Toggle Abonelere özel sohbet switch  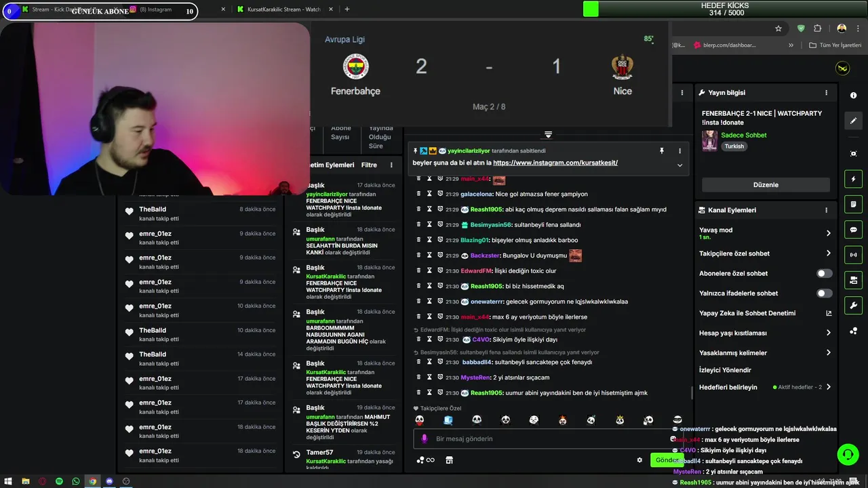[x=824, y=273]
